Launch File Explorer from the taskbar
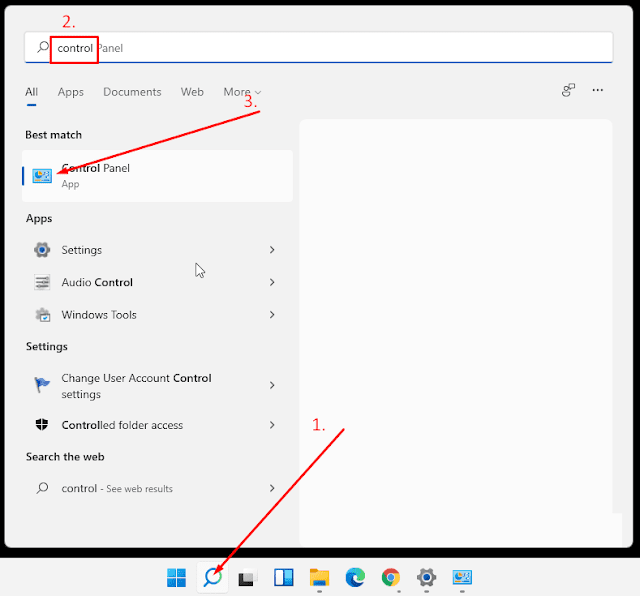The height and width of the screenshot is (596, 640). (x=319, y=578)
